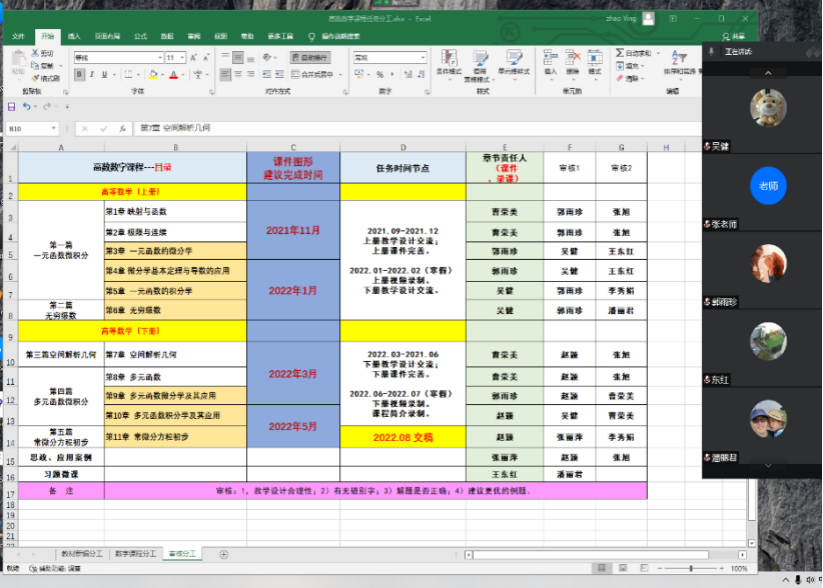Click the Cut scissors icon
This screenshot has width=823, height=588.
[36, 53]
